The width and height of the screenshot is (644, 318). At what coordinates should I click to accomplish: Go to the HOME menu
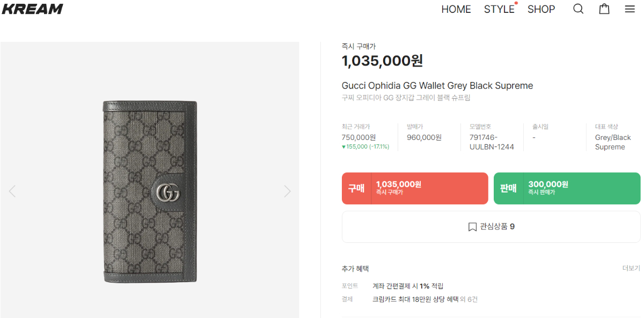pyautogui.click(x=456, y=10)
